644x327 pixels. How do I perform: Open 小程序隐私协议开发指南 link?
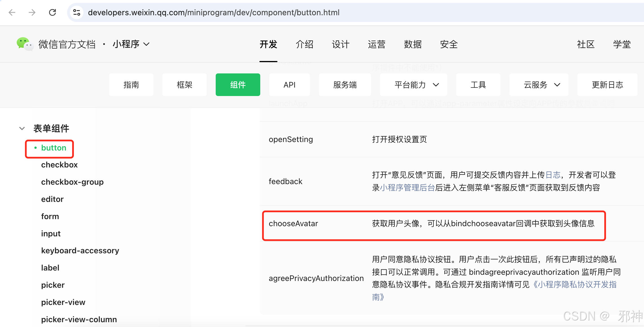pyautogui.click(x=574, y=285)
